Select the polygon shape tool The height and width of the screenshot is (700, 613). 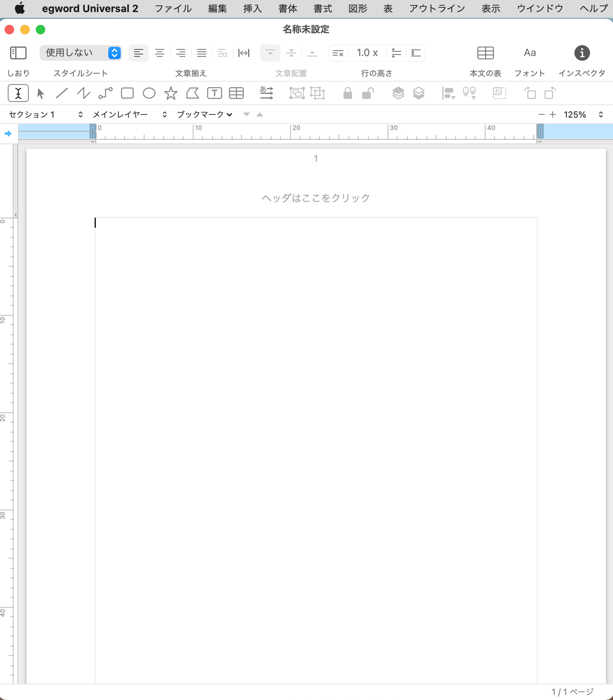193,93
